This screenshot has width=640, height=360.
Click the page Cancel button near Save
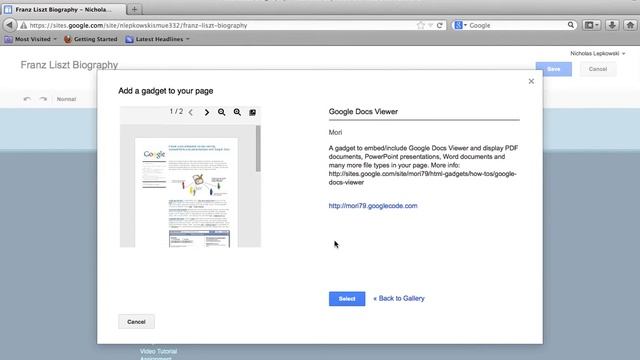pyautogui.click(x=598, y=69)
